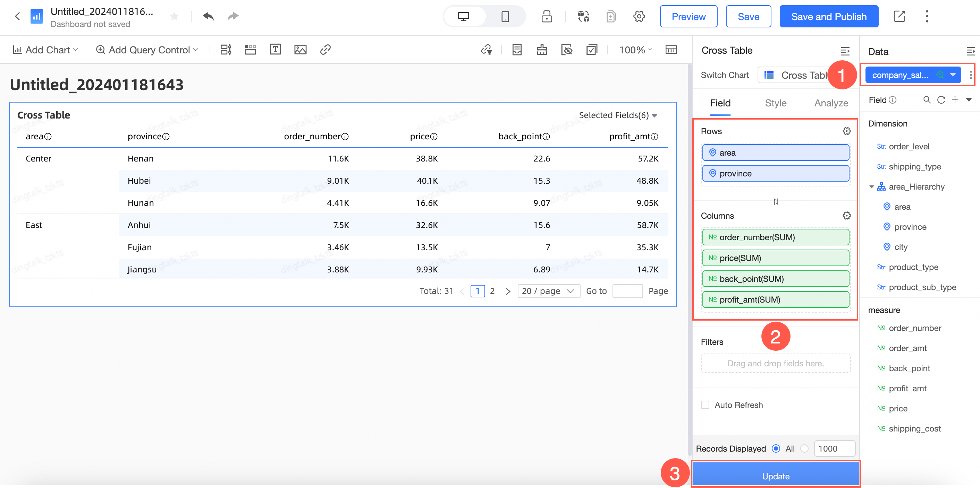
Task: Insert a text box widget
Action: [275, 50]
